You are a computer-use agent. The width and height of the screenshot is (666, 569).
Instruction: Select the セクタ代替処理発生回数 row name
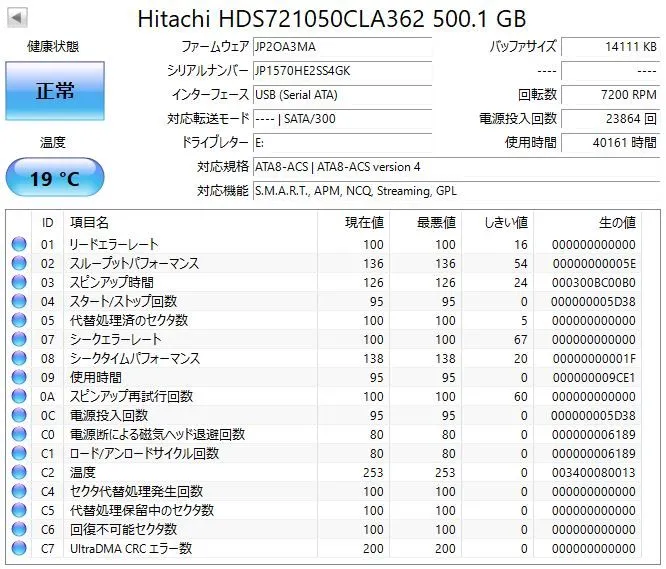click(136, 491)
